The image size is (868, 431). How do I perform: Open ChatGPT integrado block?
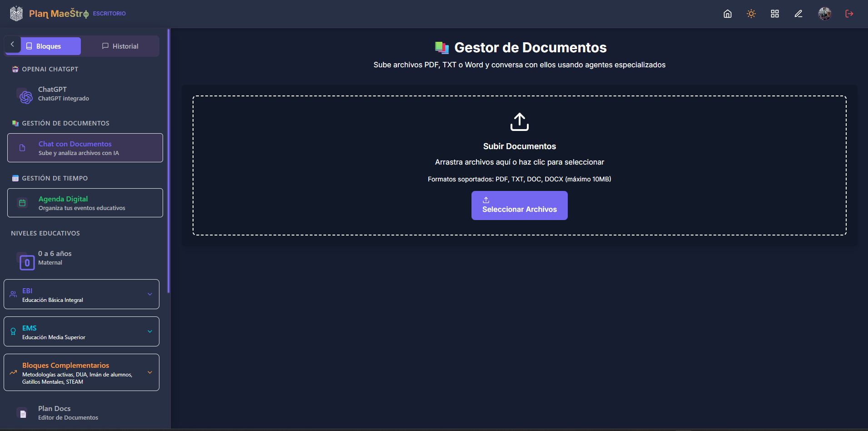[x=64, y=94]
